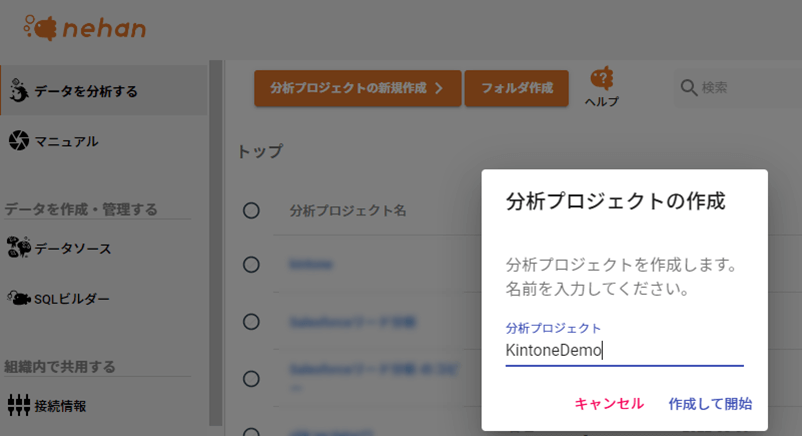Click the SQLビルダー anglerfish icon
The height and width of the screenshot is (436, 802).
pos(19,298)
